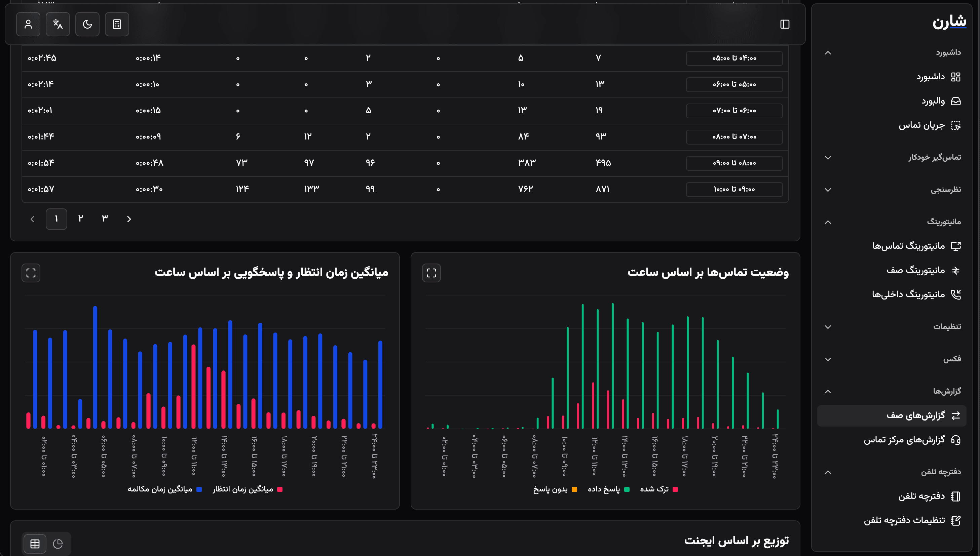
Task: Click the ۰۷:۰۰ تا ۰۸:۰۰ time range cell
Action: tap(734, 137)
